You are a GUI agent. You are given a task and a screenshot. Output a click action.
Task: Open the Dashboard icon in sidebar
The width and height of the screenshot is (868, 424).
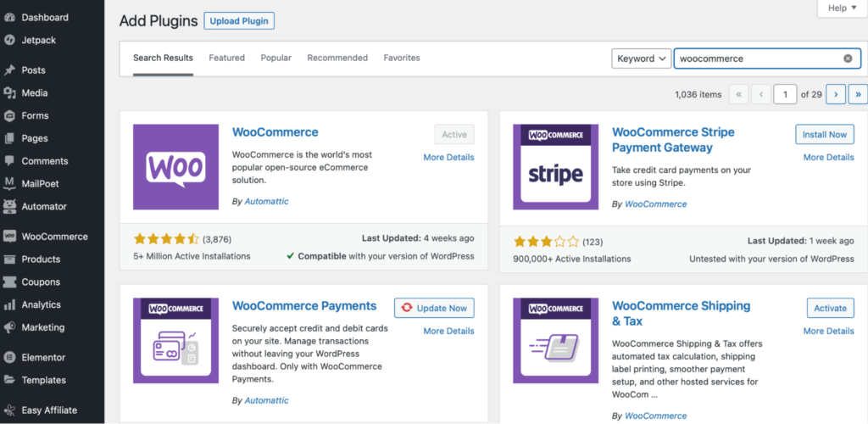(x=9, y=18)
